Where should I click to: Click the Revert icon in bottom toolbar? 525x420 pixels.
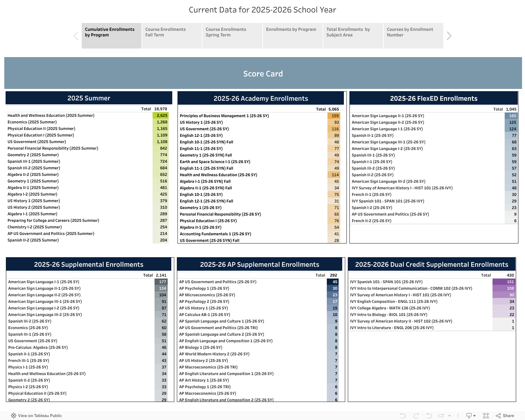[x=429, y=416]
